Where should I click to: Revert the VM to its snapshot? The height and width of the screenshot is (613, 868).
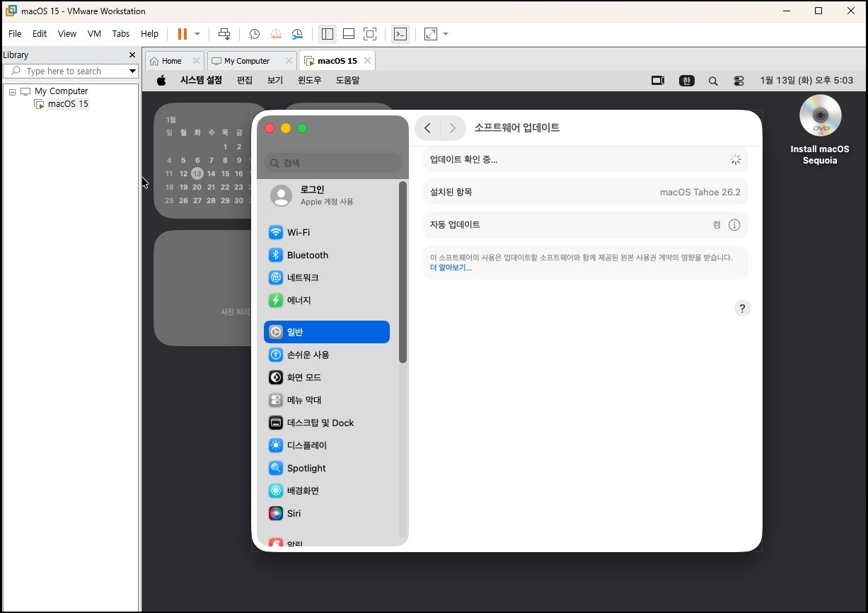(276, 34)
